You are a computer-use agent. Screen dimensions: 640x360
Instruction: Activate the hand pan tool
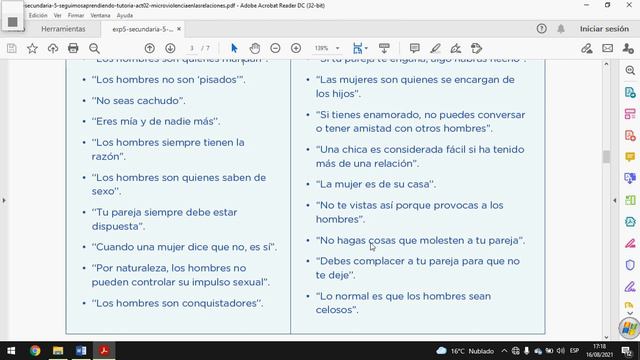255,49
